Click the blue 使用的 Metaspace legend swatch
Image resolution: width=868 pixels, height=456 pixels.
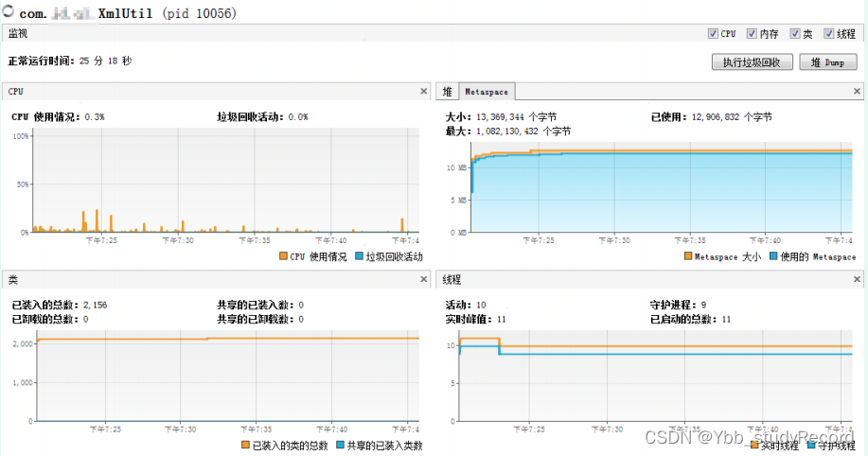tap(774, 256)
